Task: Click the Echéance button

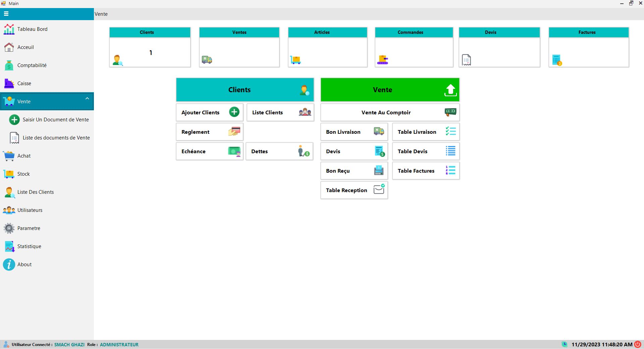Action: click(210, 151)
